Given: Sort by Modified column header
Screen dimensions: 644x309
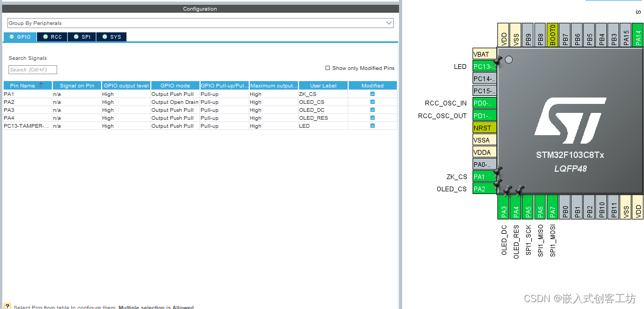Looking at the screenshot, I should pyautogui.click(x=373, y=85).
